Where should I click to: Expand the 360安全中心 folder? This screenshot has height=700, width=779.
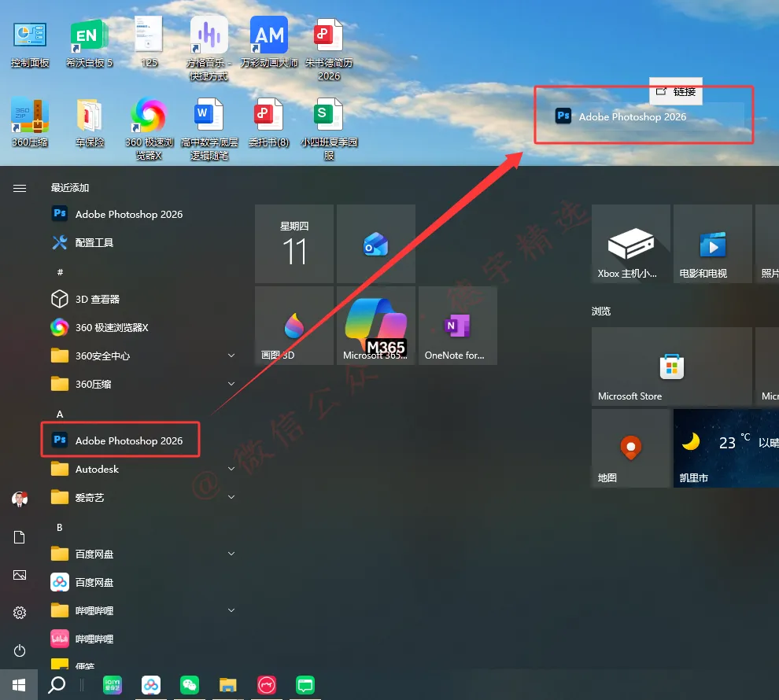pyautogui.click(x=142, y=356)
